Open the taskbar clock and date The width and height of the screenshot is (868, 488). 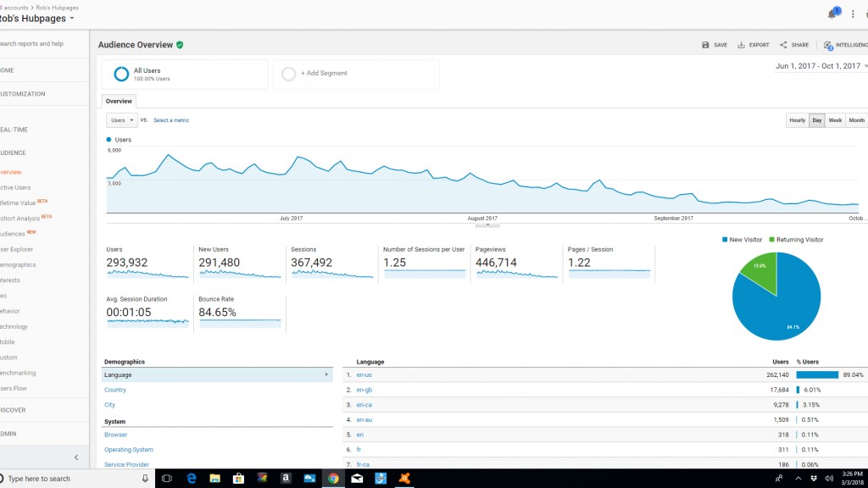[x=853, y=479]
